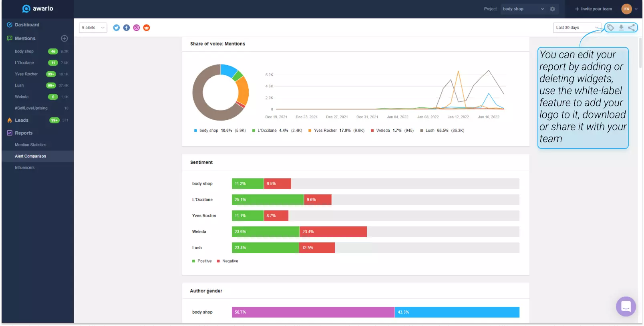Click the Reports chart icon

click(10, 133)
